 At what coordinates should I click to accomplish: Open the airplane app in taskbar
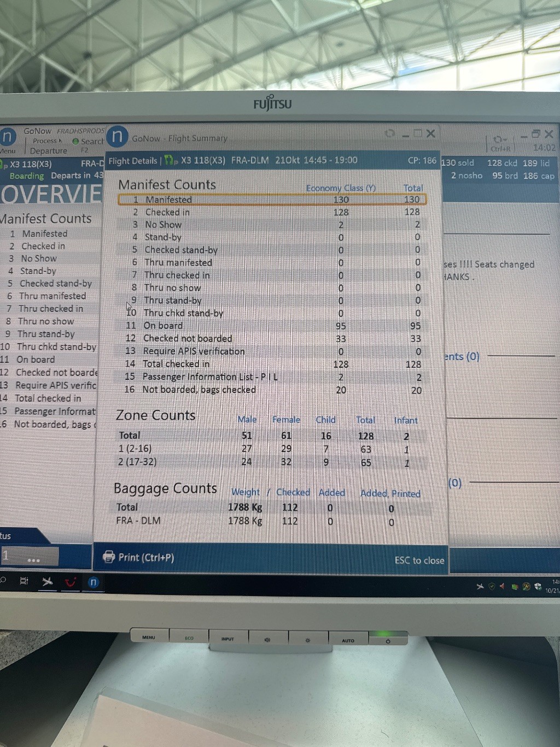[x=48, y=582]
